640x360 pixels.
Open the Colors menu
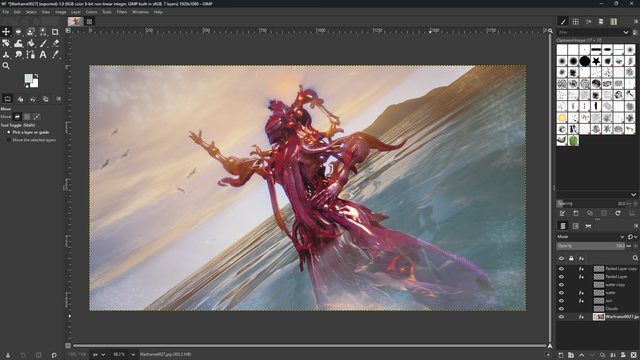pos(91,12)
